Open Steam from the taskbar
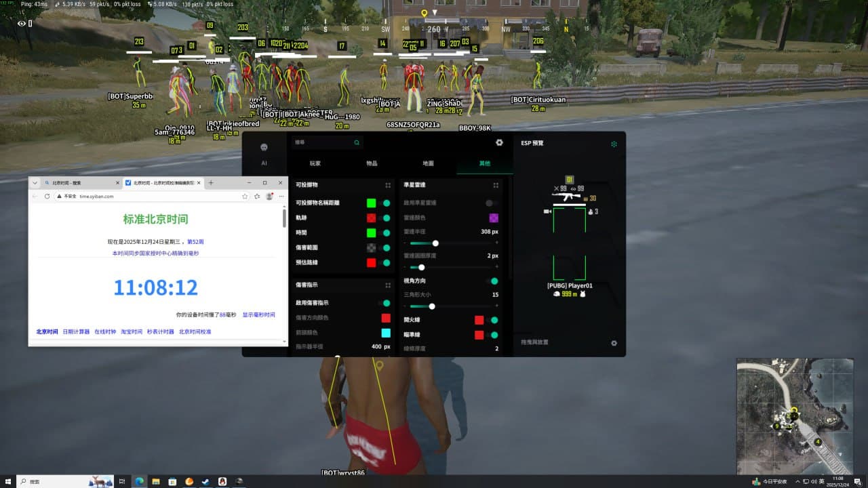This screenshot has height=488, width=868. pyautogui.click(x=205, y=481)
